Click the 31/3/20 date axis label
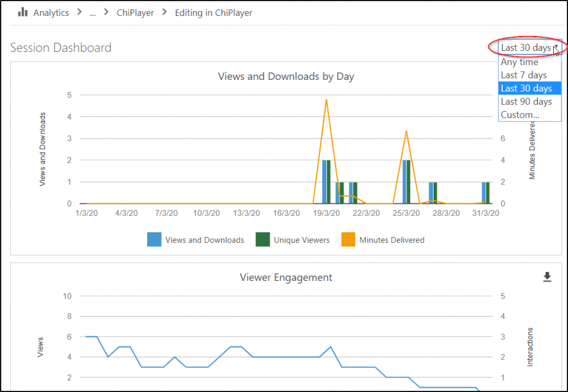Screen dimensions: 568x392 (485, 213)
